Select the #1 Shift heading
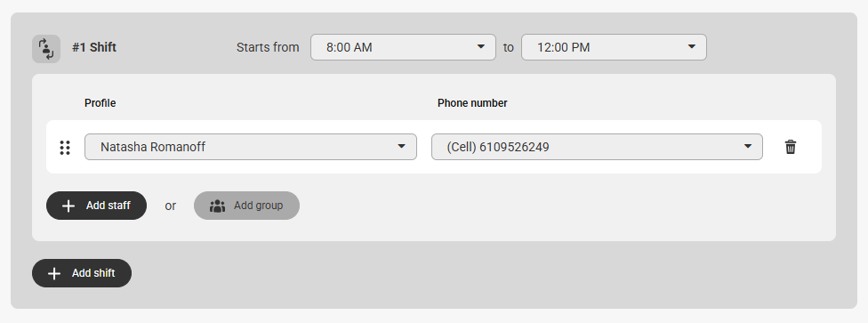The height and width of the screenshot is (323, 868). tap(94, 48)
